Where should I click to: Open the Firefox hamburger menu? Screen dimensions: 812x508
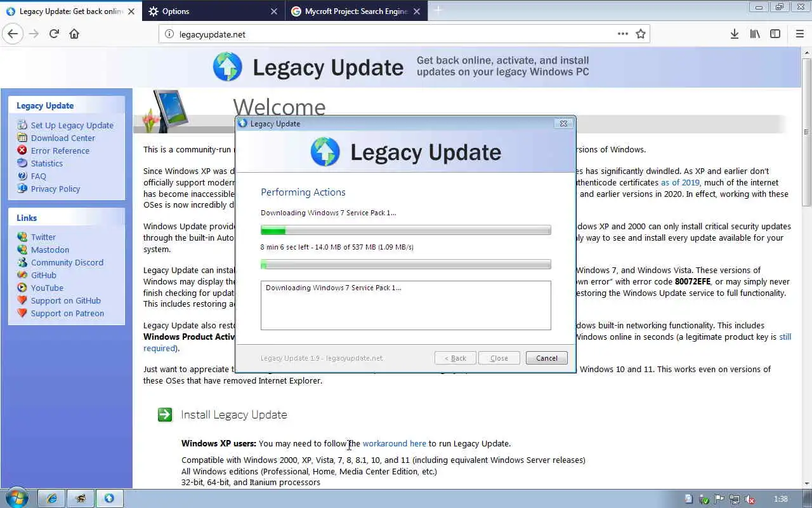click(800, 34)
